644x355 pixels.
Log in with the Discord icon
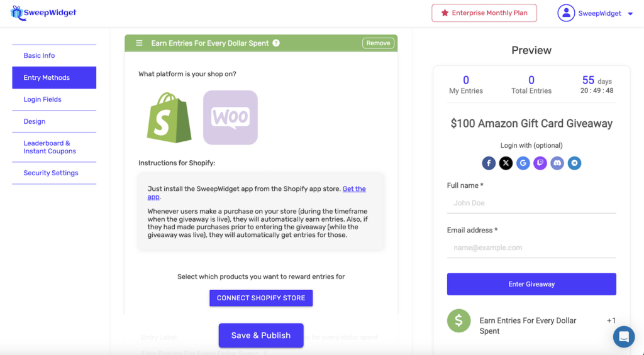(557, 163)
